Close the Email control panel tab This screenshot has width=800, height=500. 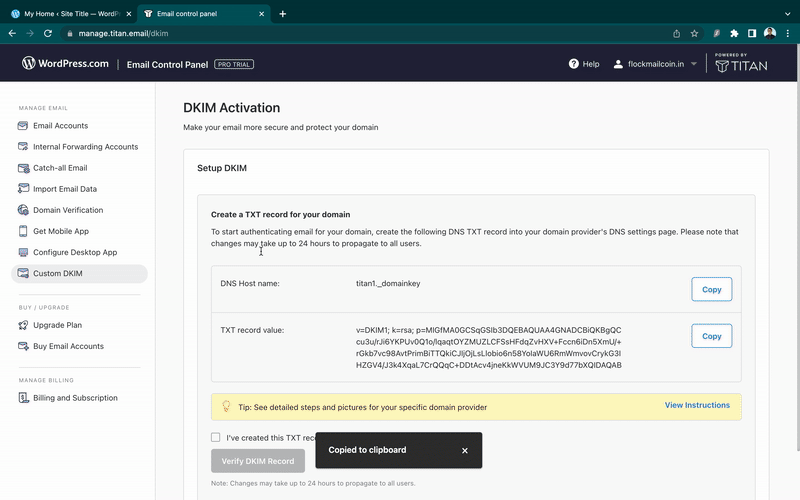(x=261, y=14)
